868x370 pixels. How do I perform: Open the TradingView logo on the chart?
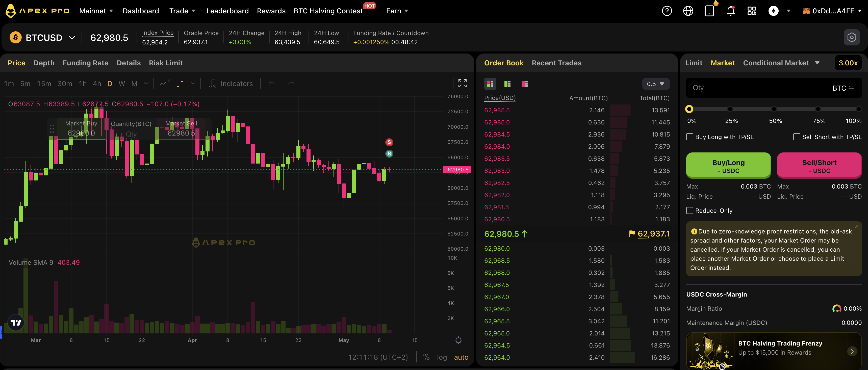click(x=15, y=323)
